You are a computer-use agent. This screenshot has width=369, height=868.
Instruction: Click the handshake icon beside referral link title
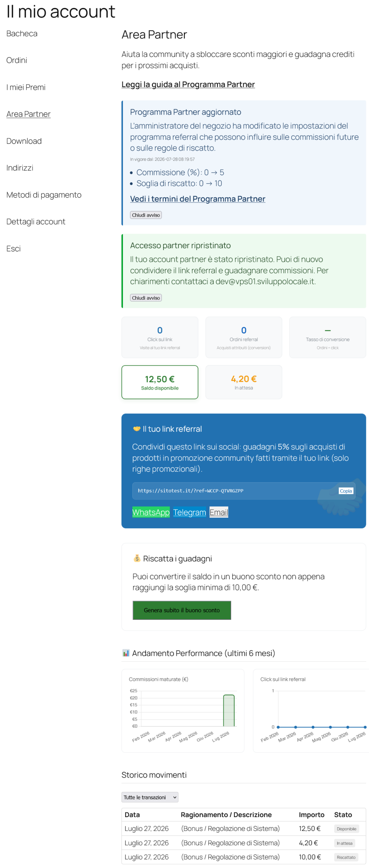(136, 429)
